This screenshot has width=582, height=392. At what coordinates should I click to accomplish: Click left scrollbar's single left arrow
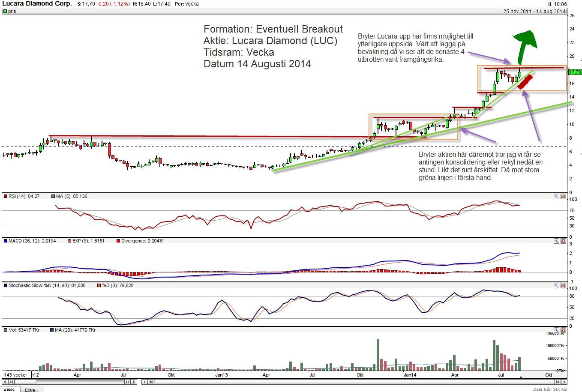[5, 382]
